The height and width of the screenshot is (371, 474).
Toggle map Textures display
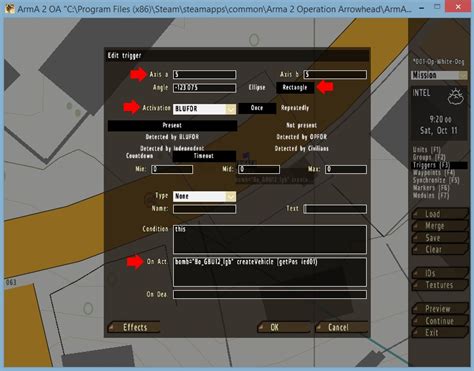440,285
